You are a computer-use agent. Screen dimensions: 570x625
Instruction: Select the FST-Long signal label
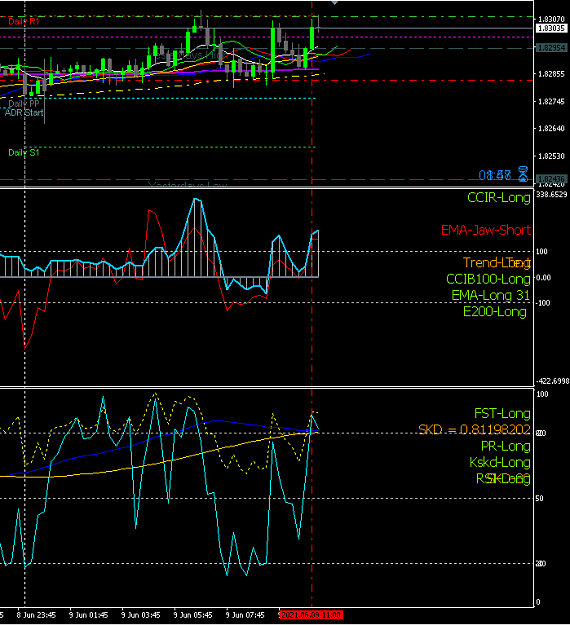click(x=502, y=414)
